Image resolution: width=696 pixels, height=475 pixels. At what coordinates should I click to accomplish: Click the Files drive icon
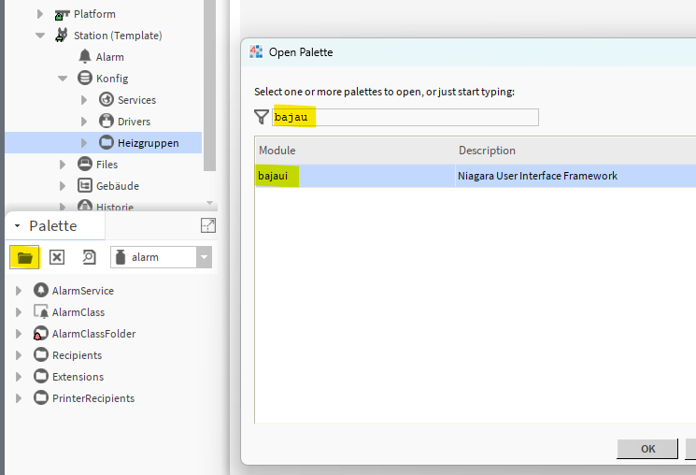[84, 164]
